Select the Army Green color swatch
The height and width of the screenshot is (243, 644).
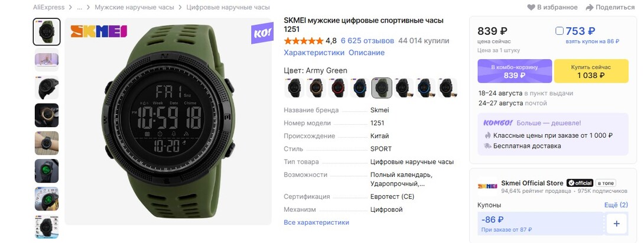click(382, 88)
